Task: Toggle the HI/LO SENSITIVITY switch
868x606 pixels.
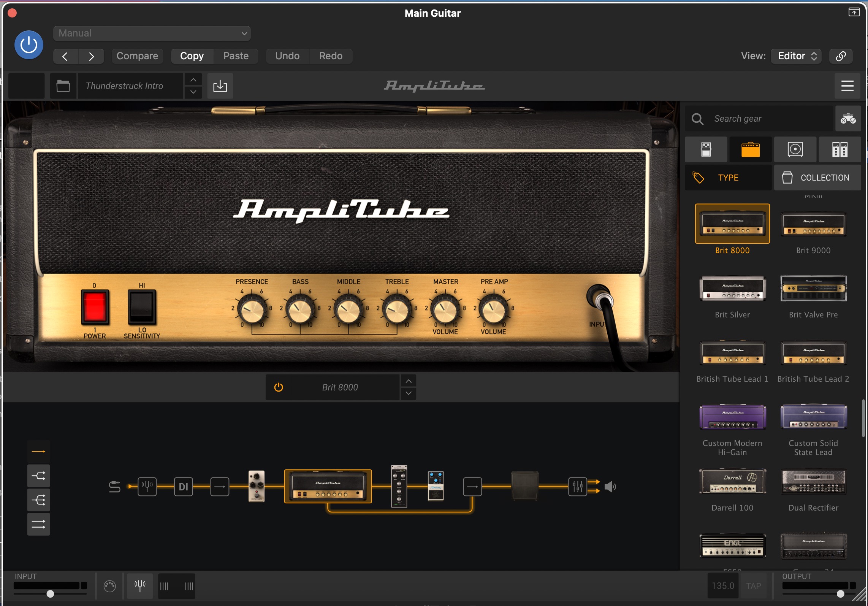Action: pyautogui.click(x=142, y=307)
